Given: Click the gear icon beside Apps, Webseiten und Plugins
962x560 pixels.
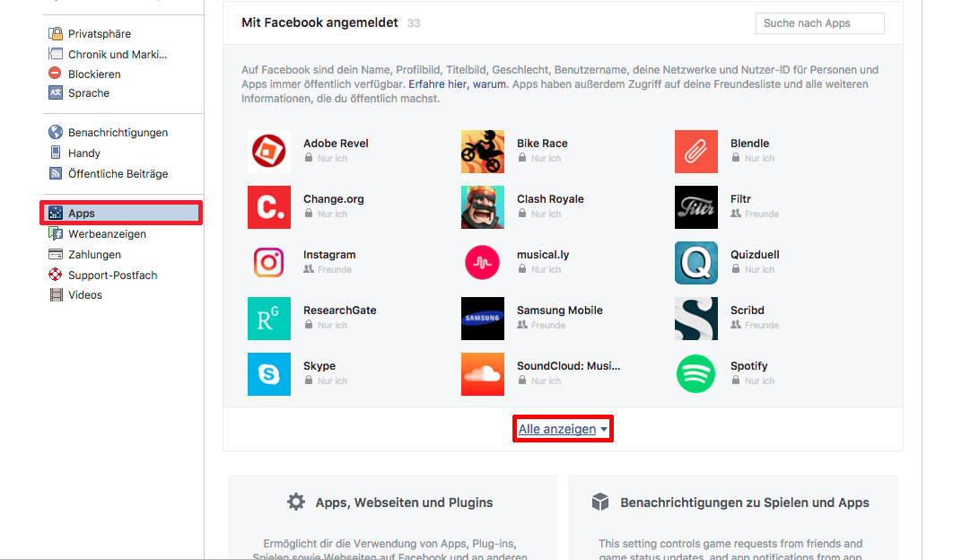Looking at the screenshot, I should (296, 502).
